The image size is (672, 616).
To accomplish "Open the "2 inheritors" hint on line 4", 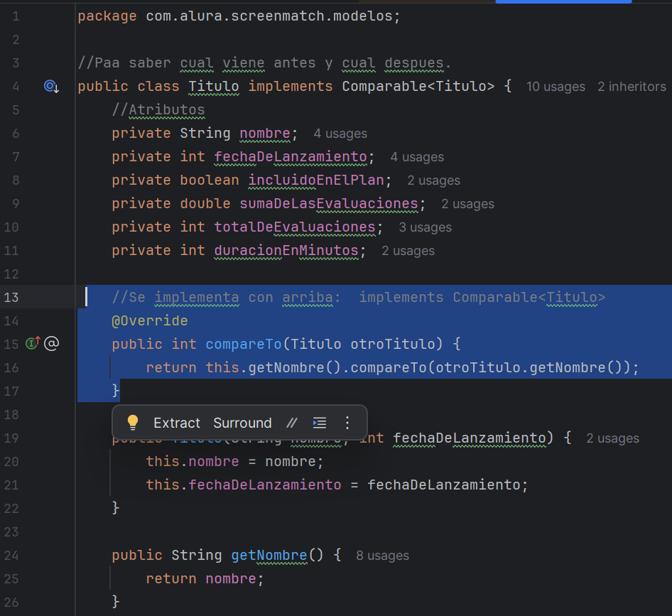I will coord(632,87).
